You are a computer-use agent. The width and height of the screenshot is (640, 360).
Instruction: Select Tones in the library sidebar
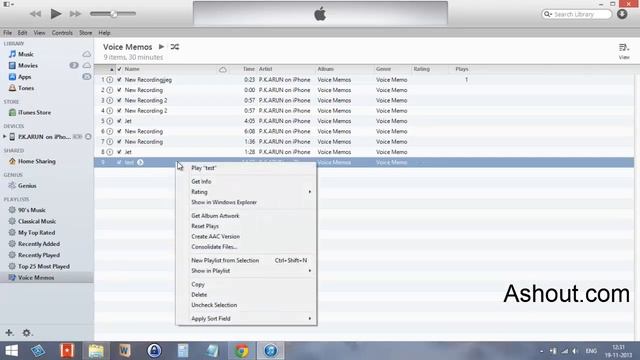tap(26, 88)
